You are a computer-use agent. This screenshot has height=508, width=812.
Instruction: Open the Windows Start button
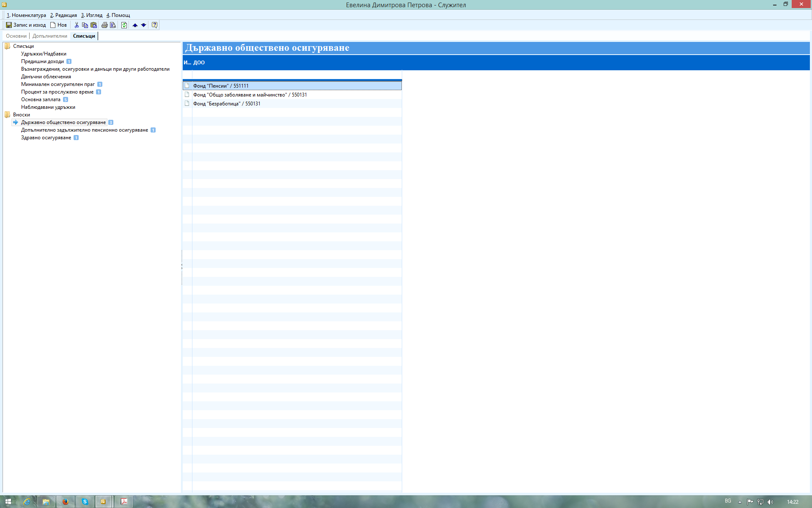[x=8, y=502]
